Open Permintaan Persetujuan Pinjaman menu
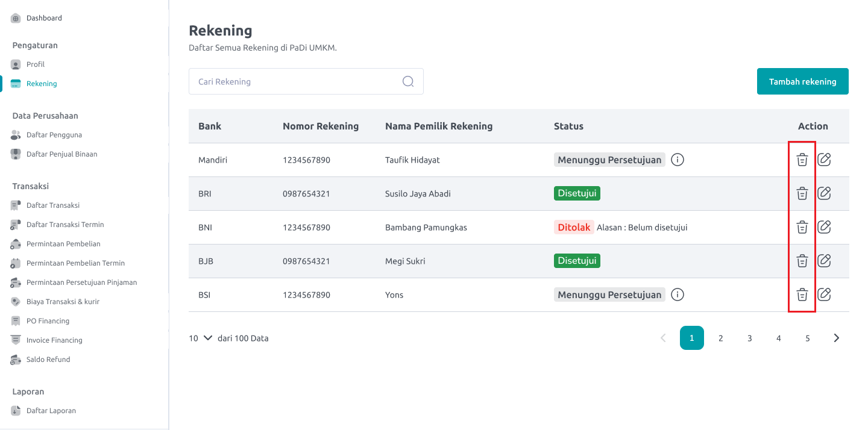This screenshot has width=868, height=430. [x=81, y=282]
